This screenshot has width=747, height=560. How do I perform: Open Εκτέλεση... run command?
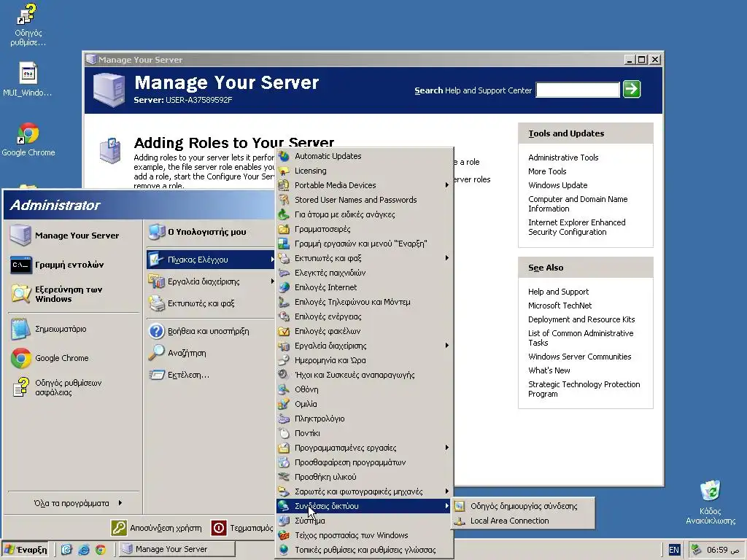209,375
